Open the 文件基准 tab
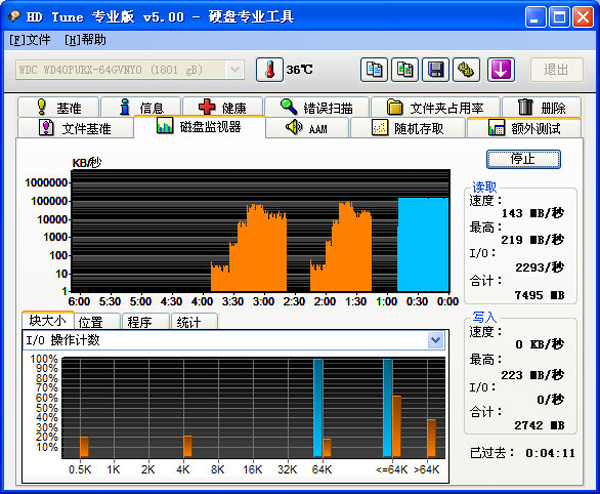Image resolution: width=600 pixels, height=494 pixels. tap(75, 128)
